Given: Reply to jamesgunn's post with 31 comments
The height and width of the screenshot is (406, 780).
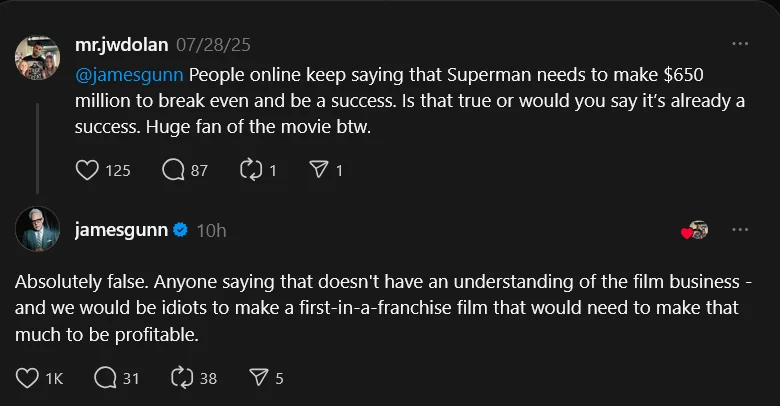Looking at the screenshot, I should 105,378.
